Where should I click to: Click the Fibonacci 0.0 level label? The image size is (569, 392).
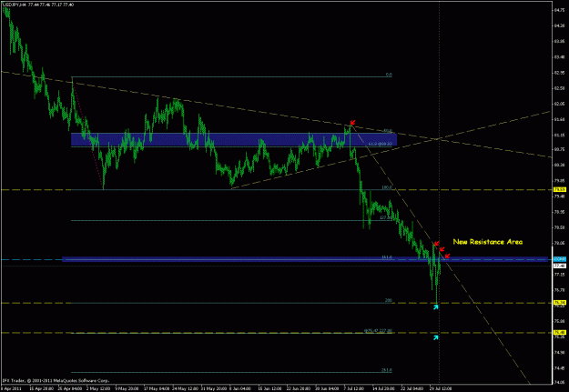[x=389, y=75]
